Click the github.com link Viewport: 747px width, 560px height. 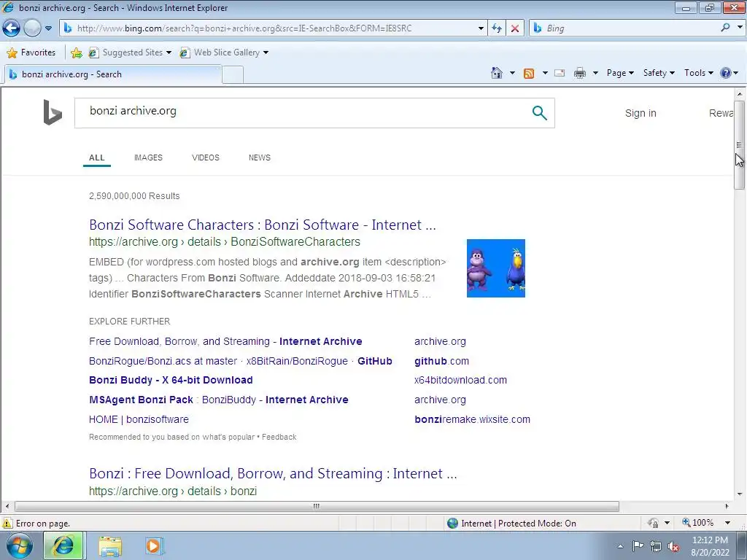(x=441, y=361)
